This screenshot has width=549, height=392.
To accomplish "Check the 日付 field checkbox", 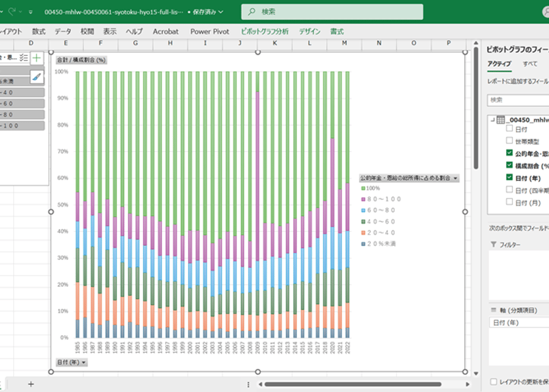I will click(509, 128).
